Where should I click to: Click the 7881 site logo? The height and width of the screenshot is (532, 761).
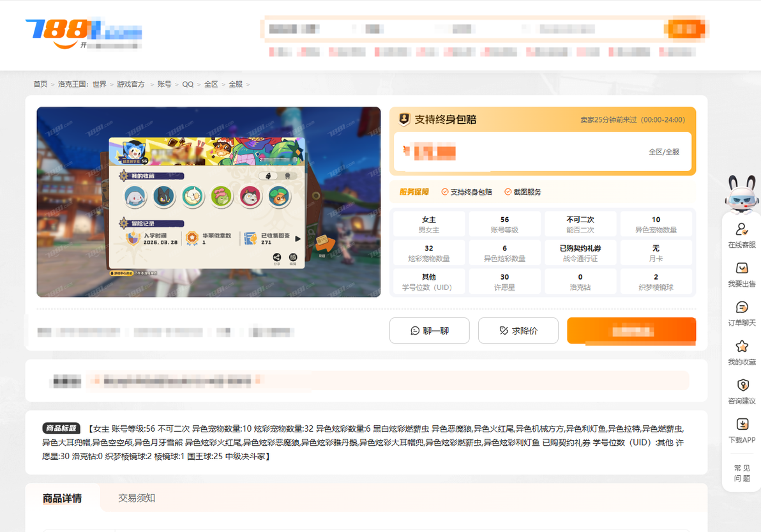84,33
